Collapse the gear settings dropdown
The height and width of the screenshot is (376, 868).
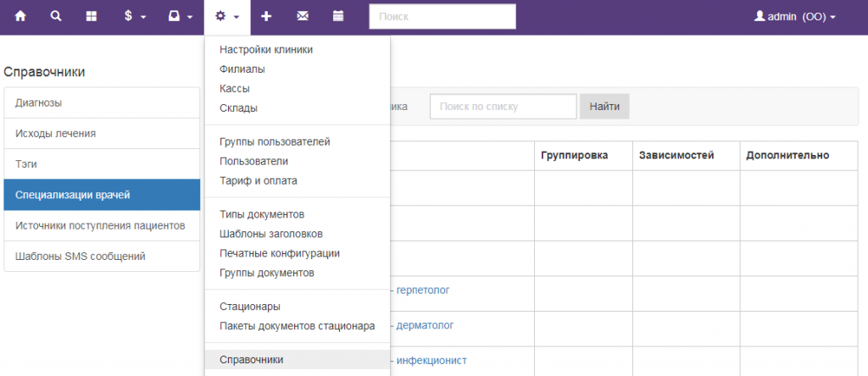click(x=227, y=17)
